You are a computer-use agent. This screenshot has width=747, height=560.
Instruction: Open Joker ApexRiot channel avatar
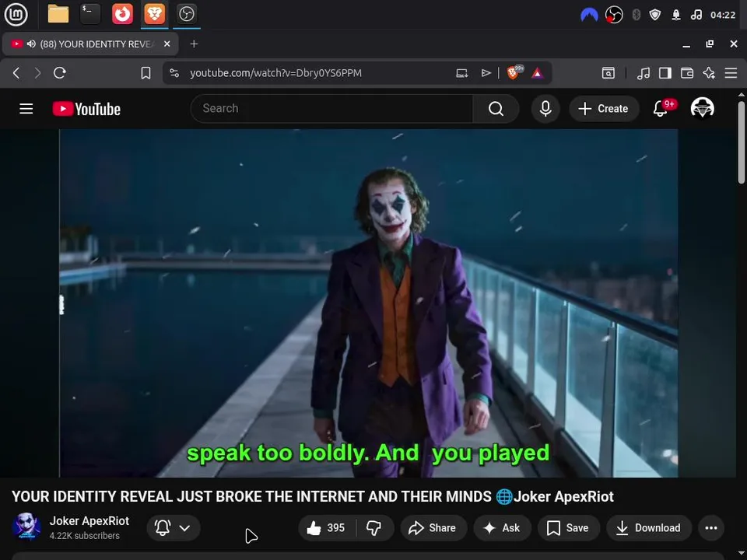click(26, 527)
